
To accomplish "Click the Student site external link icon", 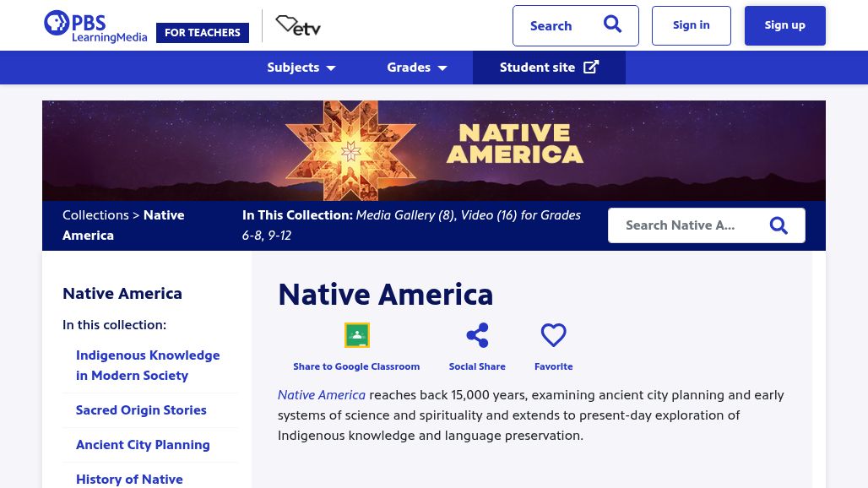I will (x=591, y=68).
